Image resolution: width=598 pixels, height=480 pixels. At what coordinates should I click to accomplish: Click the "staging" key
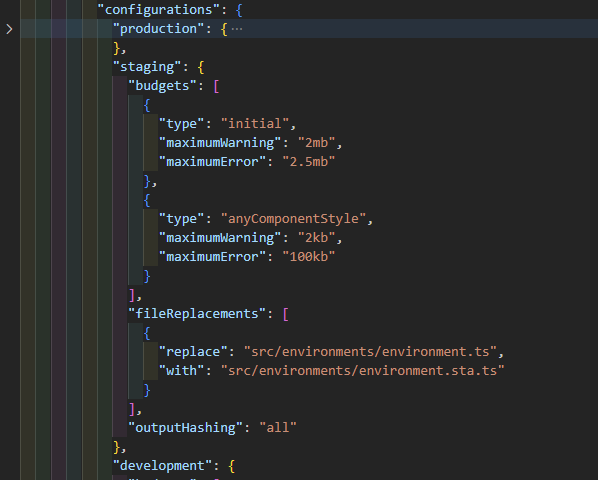(147, 67)
